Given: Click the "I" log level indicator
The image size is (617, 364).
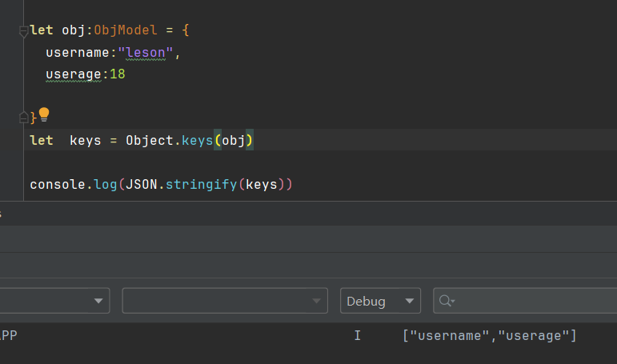Looking at the screenshot, I should [357, 335].
